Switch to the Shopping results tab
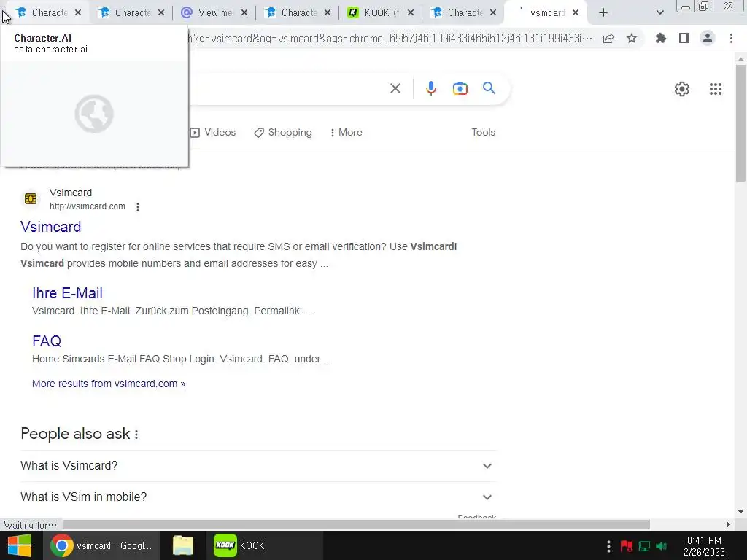The width and height of the screenshot is (747, 560). [283, 133]
